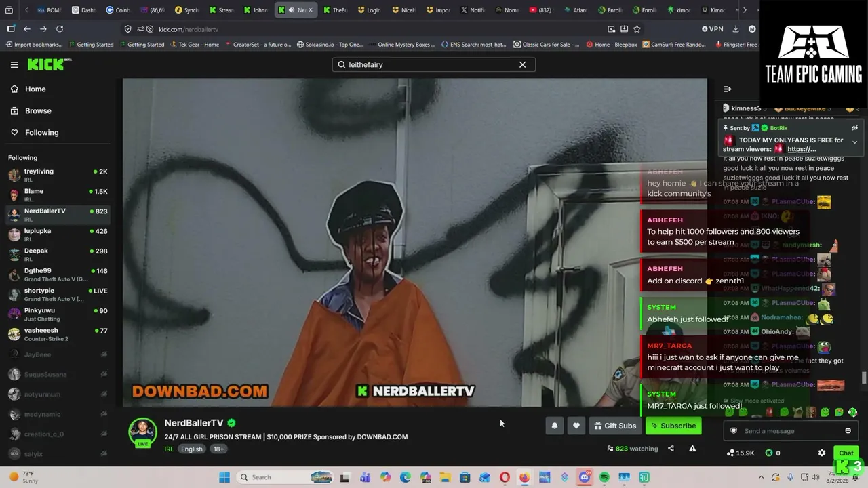Open chat settings gear
Image resolution: width=868 pixels, height=488 pixels.
coord(822,453)
